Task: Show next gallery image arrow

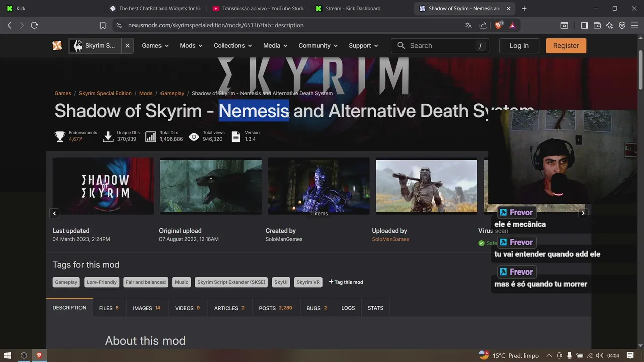Action: pyautogui.click(x=583, y=213)
